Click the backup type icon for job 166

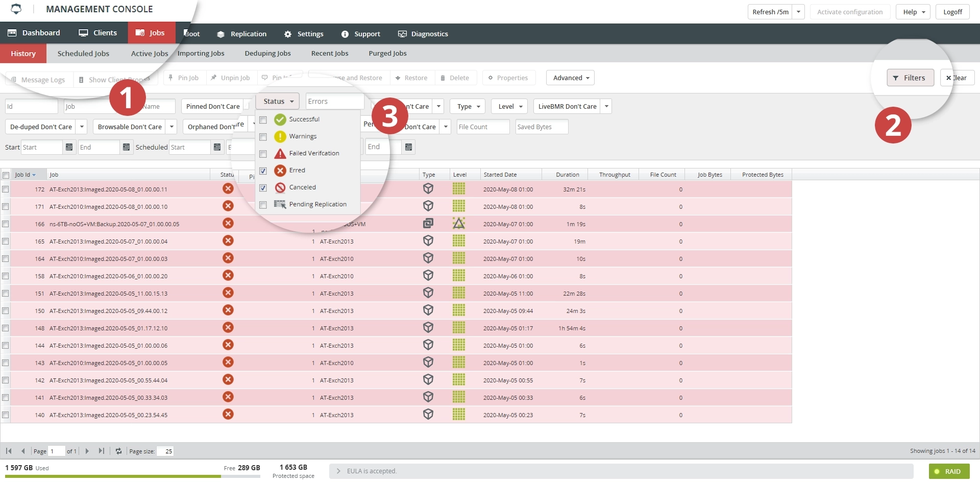[x=428, y=223]
